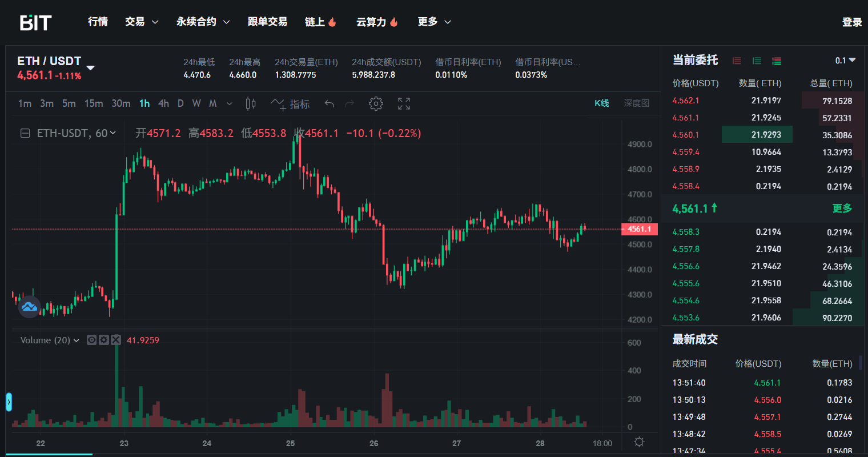868x457 pixels.
Task: Open the 0.1 price precision dropdown
Action: coord(845,61)
